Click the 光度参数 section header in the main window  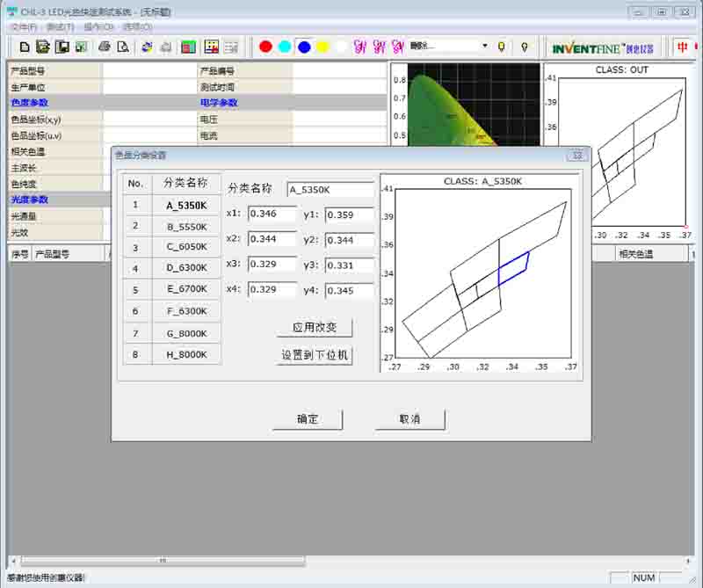coord(30,200)
